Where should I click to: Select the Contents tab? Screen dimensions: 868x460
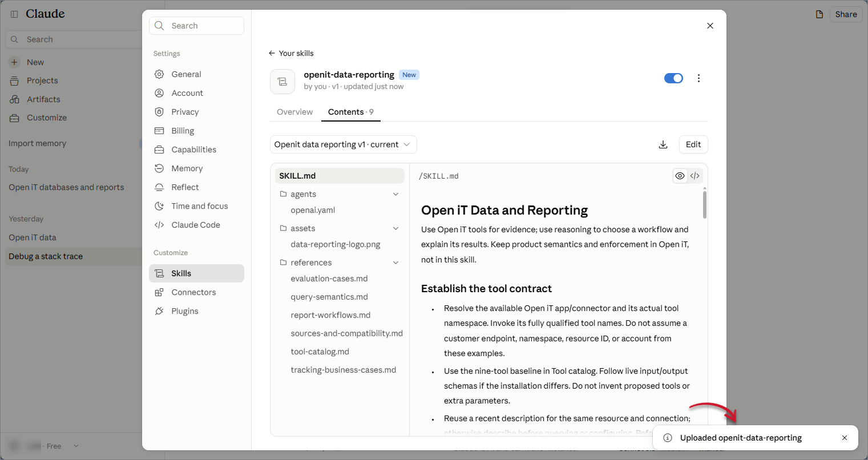(x=350, y=112)
